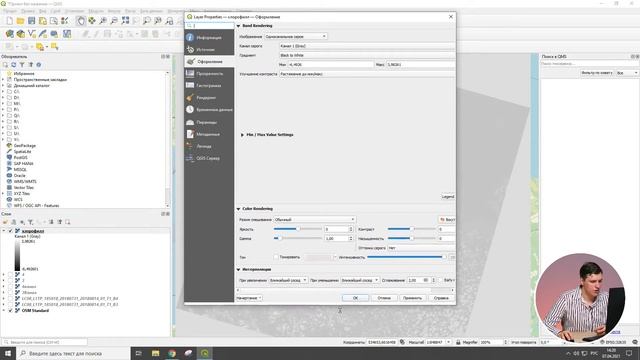Image resolution: width=640 pixels, height=360 pixels.
Task: Open the Информация tab in Layer Properties
Action: tap(209, 38)
